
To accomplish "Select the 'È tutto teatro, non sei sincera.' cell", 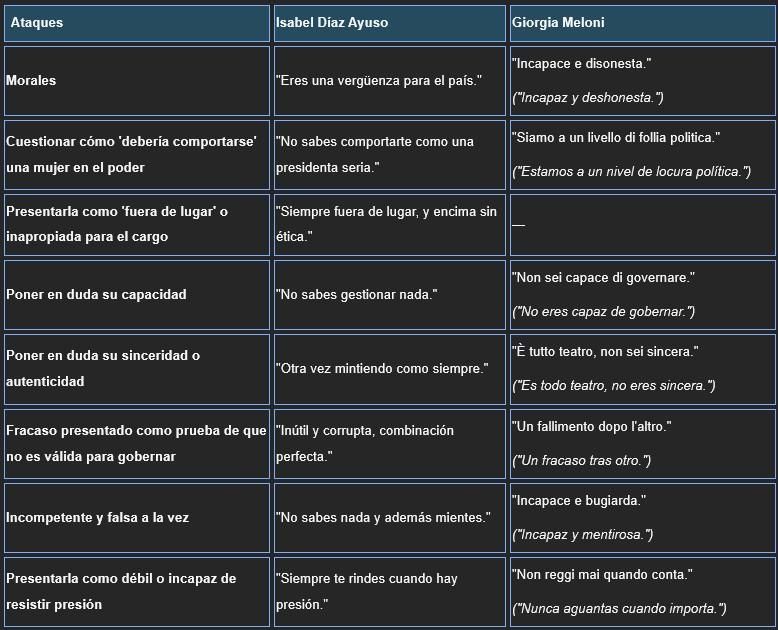I will click(605, 352).
